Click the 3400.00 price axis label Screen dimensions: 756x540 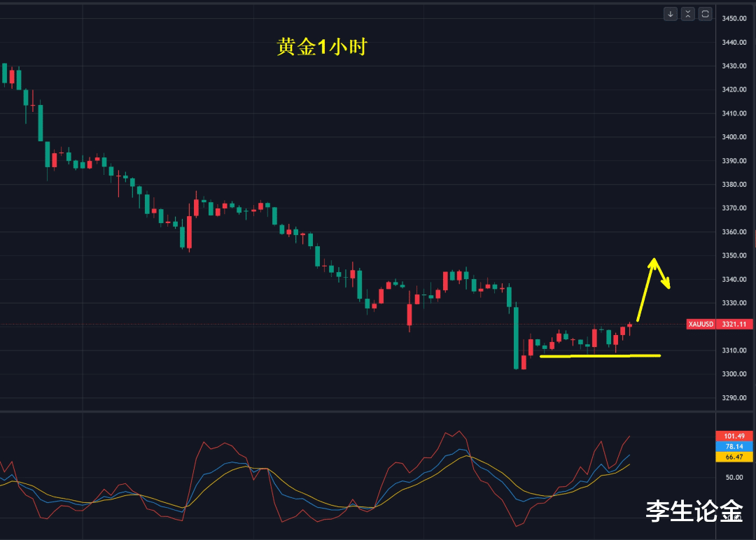734,137
